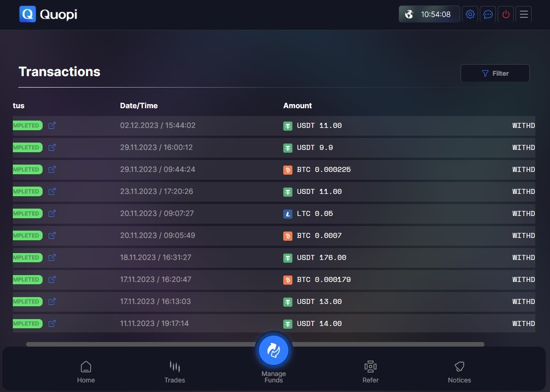Click the Date/Time column header
The width and height of the screenshot is (550, 392).
tap(139, 105)
